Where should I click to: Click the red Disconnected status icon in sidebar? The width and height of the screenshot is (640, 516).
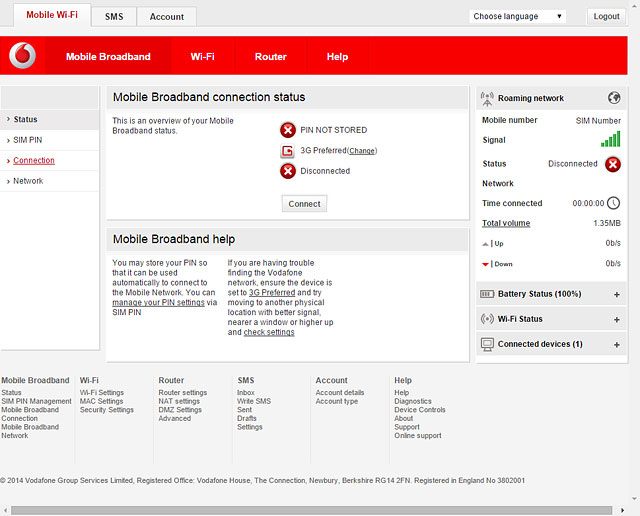(613, 164)
